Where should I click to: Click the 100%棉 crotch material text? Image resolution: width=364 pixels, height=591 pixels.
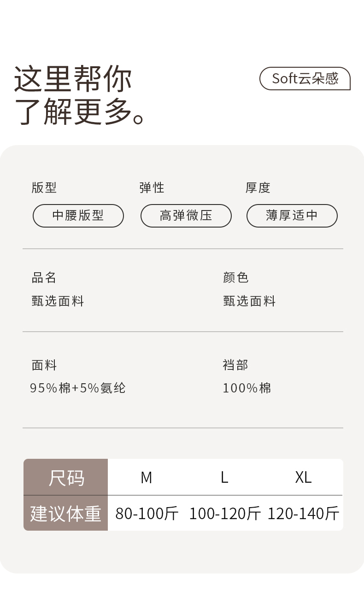247,388
